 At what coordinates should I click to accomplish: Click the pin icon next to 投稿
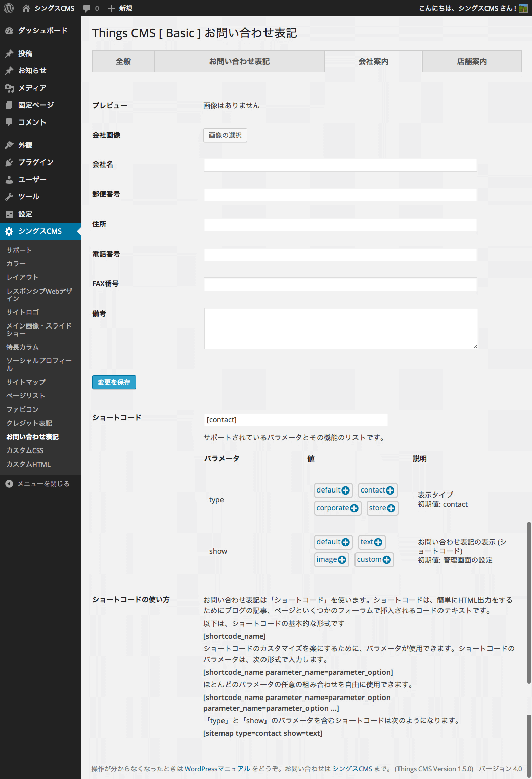(x=9, y=54)
